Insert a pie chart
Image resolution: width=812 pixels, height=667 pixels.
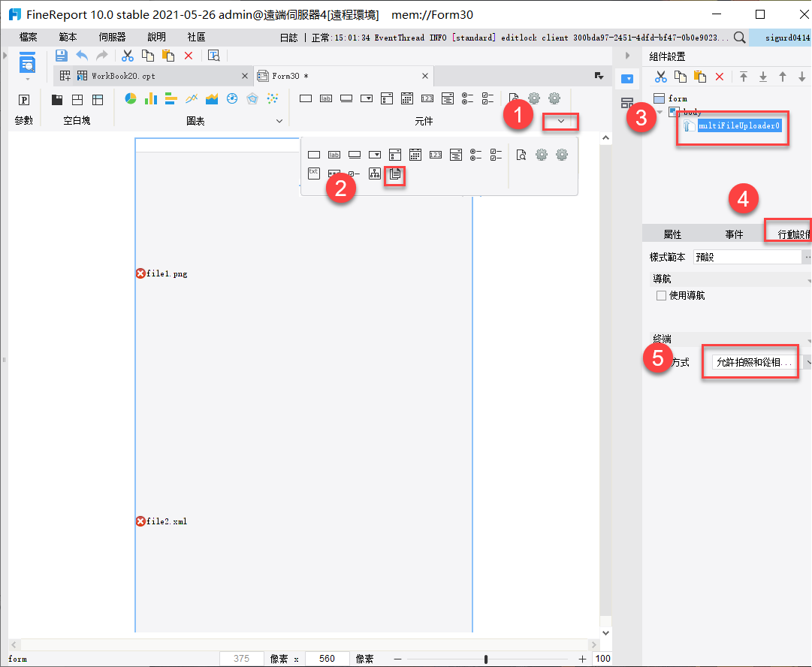point(131,98)
